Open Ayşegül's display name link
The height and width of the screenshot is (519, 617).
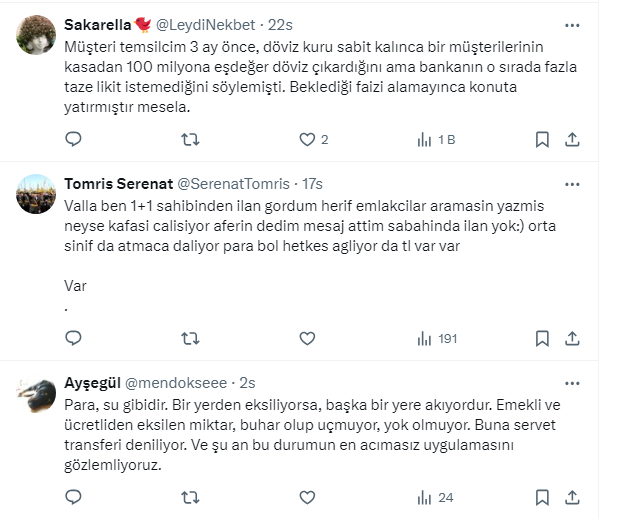(x=92, y=383)
